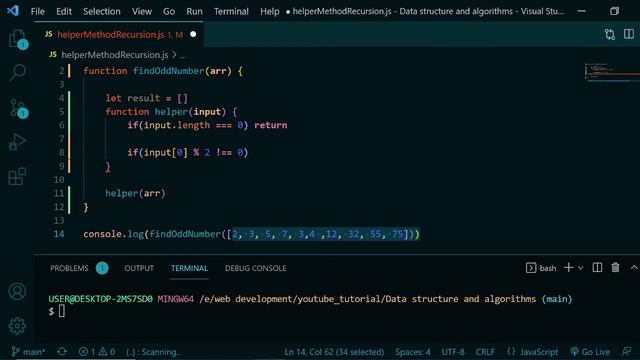
Task: Change encoding via UTF-8
Action: coord(453,351)
